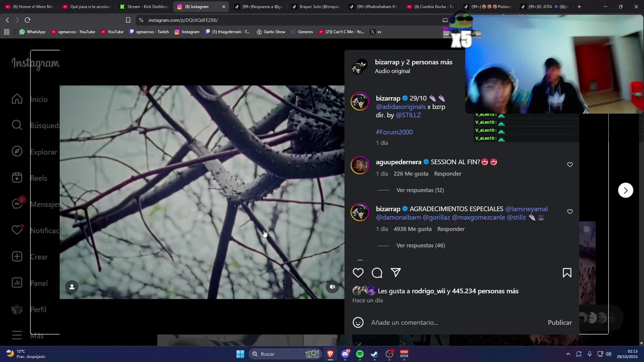Save the post with bookmark icon
644x362 pixels.
567,273
